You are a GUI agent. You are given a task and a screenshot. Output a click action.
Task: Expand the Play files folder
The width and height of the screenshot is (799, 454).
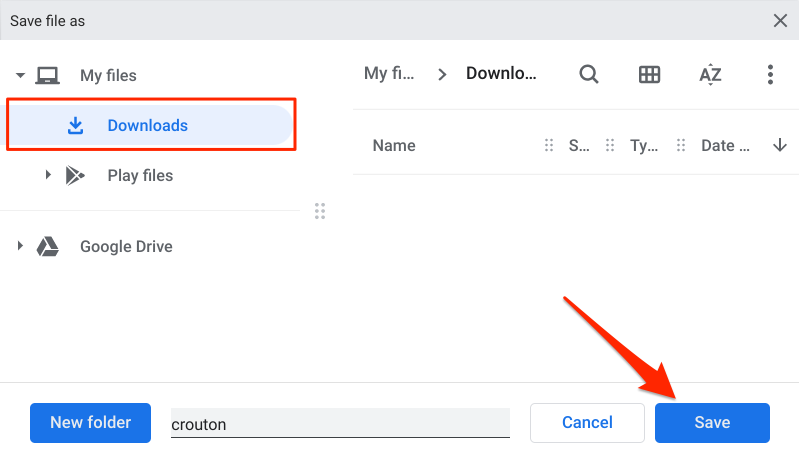tap(48, 176)
